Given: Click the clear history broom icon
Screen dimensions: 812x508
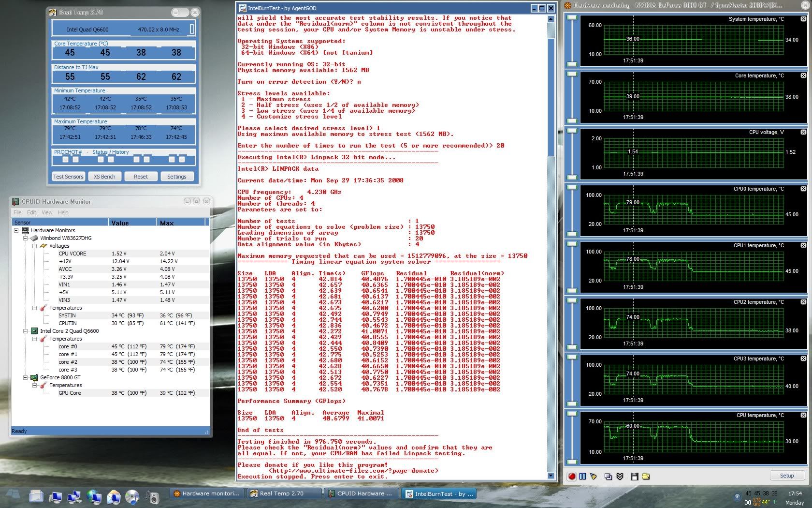Looking at the screenshot, I should 593,477.
